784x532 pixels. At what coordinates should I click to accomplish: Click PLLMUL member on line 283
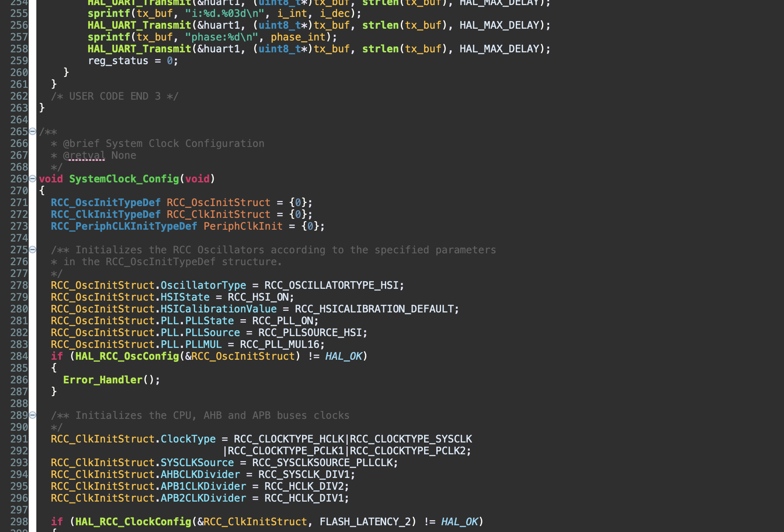(x=203, y=345)
